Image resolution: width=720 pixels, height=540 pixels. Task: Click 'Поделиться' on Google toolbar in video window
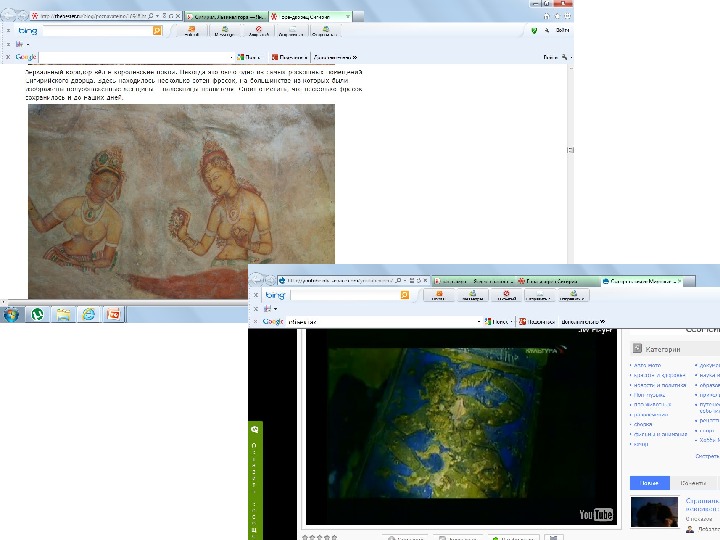(537, 322)
